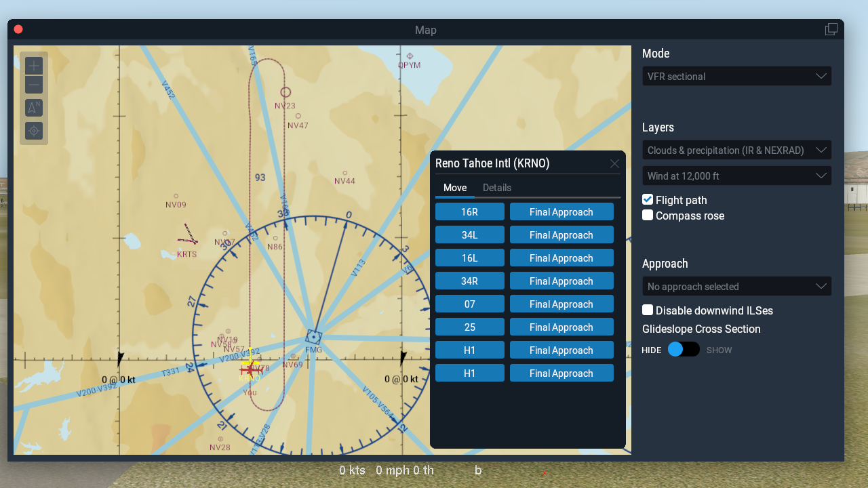The height and width of the screenshot is (488, 868).
Task: Start Final Approach for runway 34R
Action: [561, 281]
